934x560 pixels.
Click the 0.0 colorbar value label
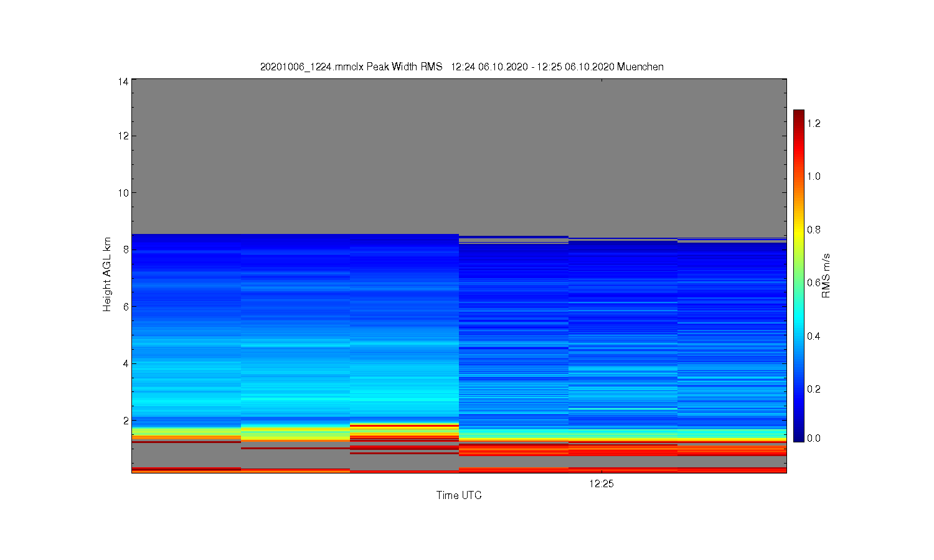pyautogui.click(x=814, y=438)
